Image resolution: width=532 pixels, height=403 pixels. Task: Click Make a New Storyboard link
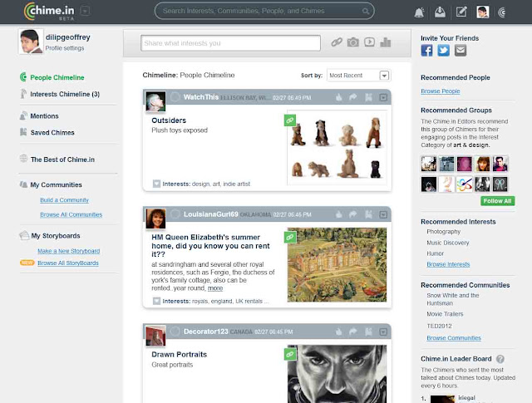[68, 251]
